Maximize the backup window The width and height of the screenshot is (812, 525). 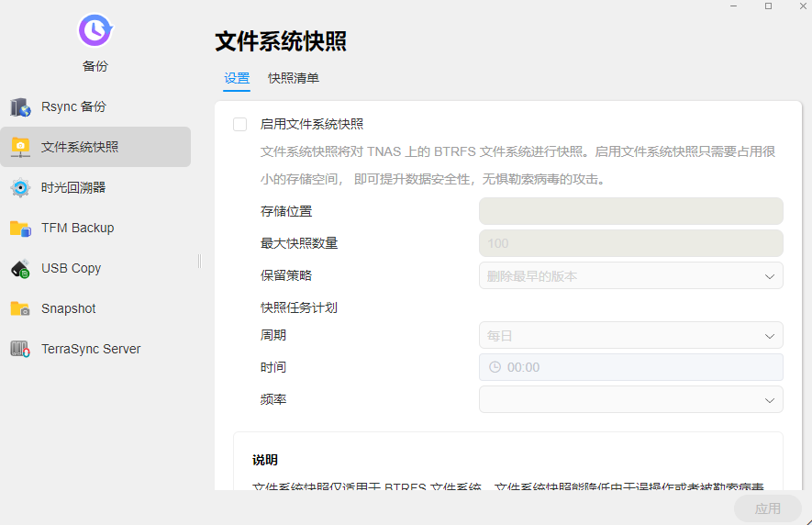point(769,6)
